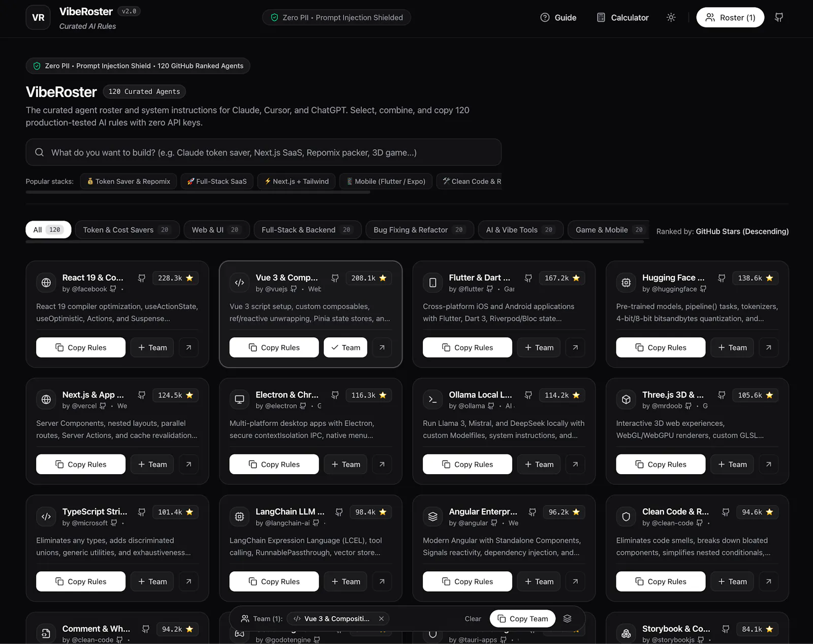Copy Rules for React 19 card
This screenshot has width=813, height=644.
[x=81, y=348]
